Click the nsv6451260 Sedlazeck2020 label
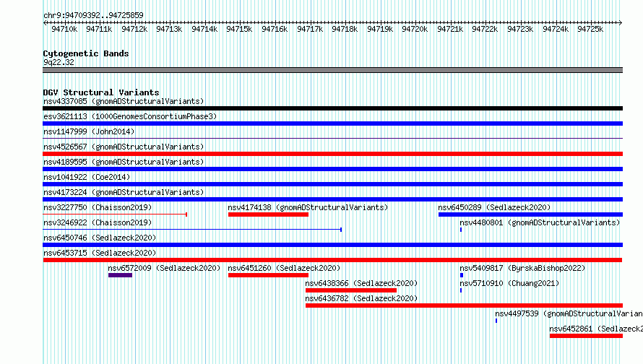Screen dimensions: 643x364 (284, 268)
